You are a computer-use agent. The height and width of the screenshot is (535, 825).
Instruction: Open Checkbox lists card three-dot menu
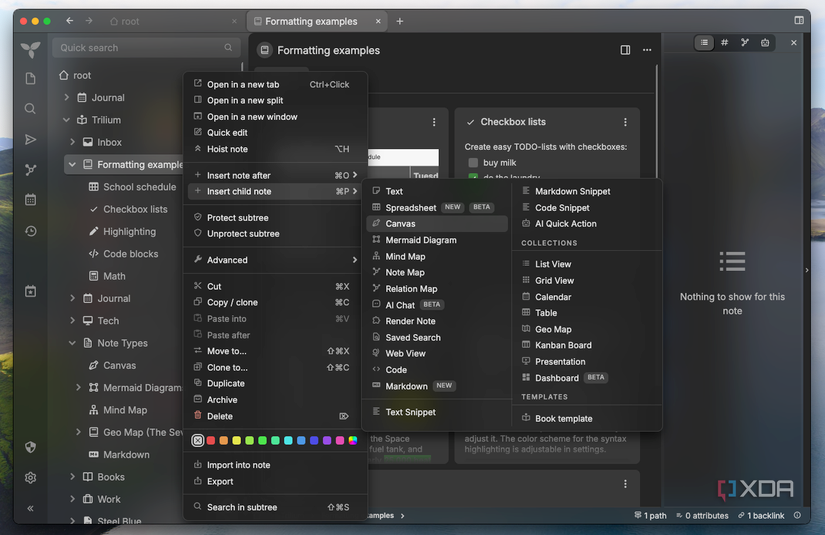[x=625, y=122]
